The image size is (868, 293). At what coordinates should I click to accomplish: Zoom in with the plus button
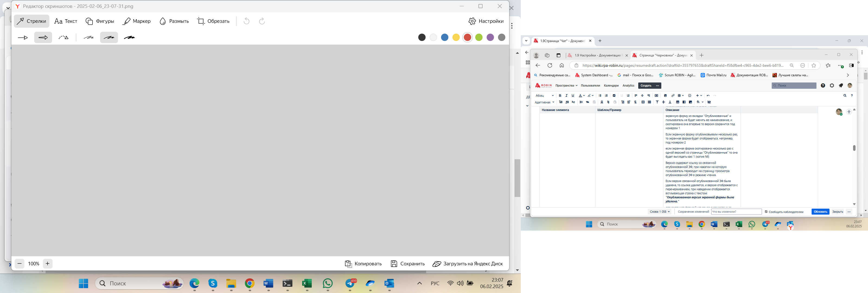(x=48, y=264)
